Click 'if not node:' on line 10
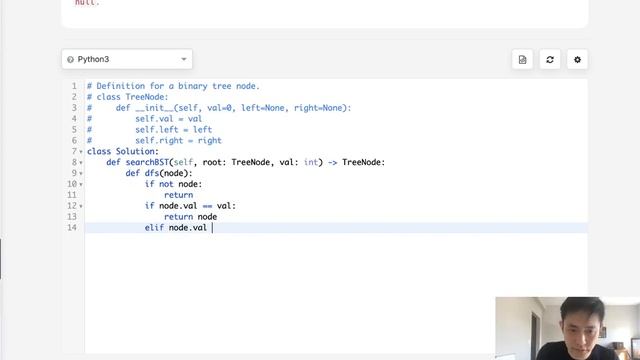 pos(173,184)
